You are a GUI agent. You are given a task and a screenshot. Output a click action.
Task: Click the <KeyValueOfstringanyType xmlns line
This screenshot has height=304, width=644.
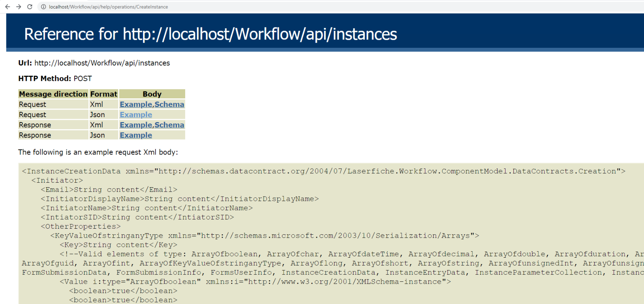pyautogui.click(x=265, y=236)
